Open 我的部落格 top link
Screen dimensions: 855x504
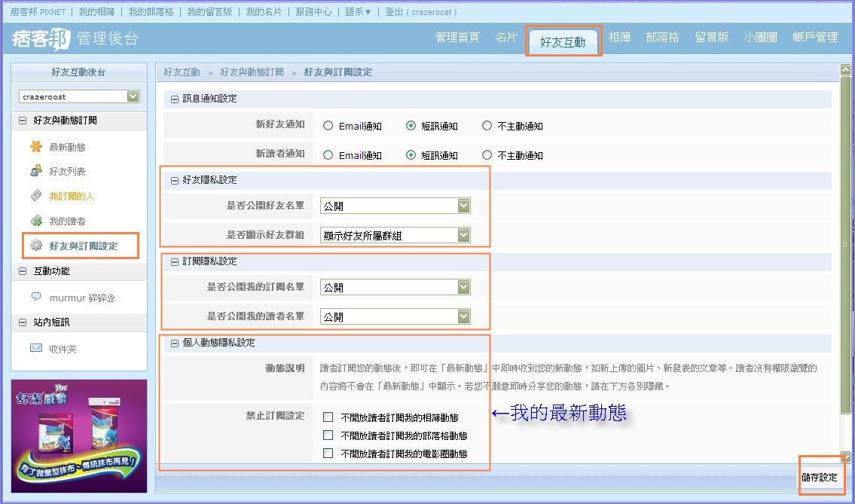(151, 11)
